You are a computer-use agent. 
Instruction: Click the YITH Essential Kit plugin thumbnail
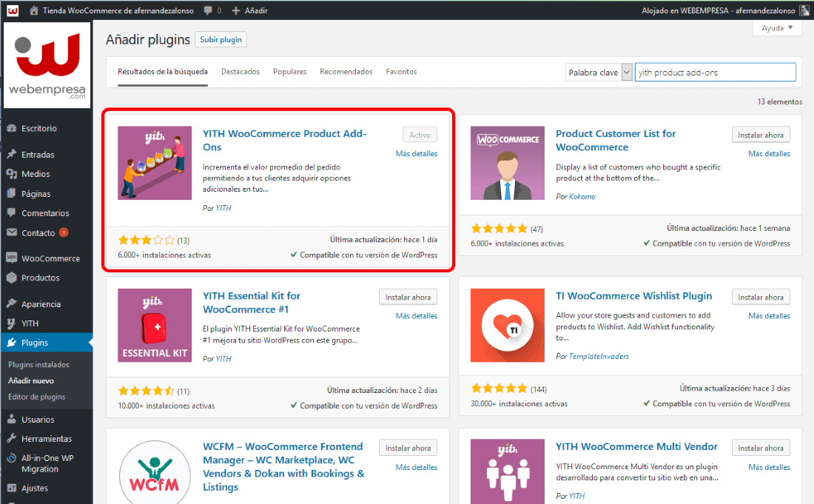click(155, 325)
